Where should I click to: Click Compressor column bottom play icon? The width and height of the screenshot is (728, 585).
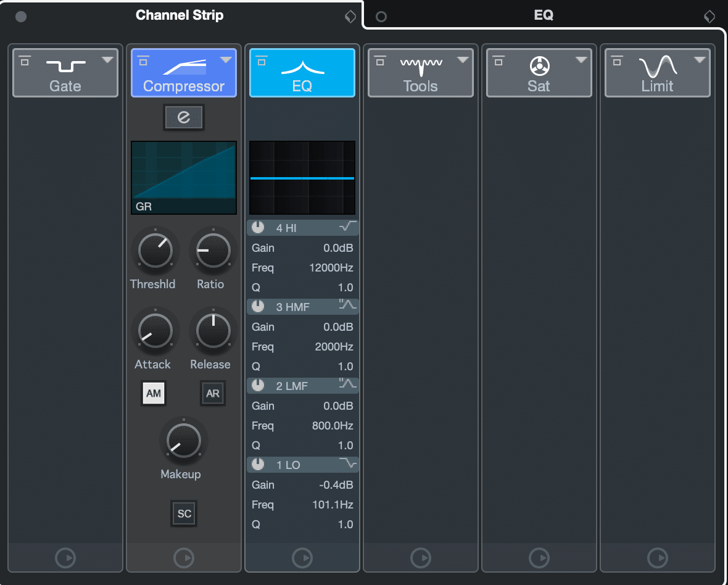184,558
